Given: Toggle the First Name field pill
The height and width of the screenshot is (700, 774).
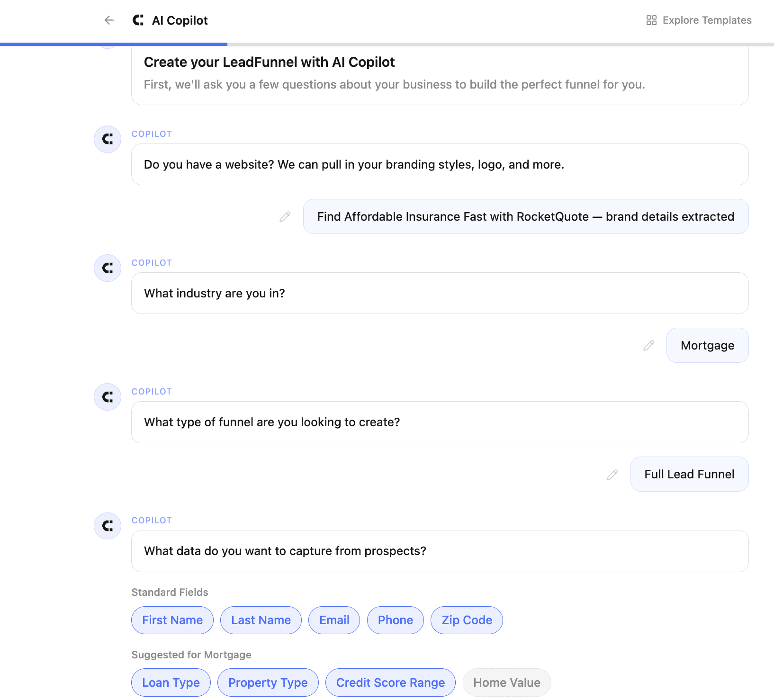Looking at the screenshot, I should coord(172,620).
